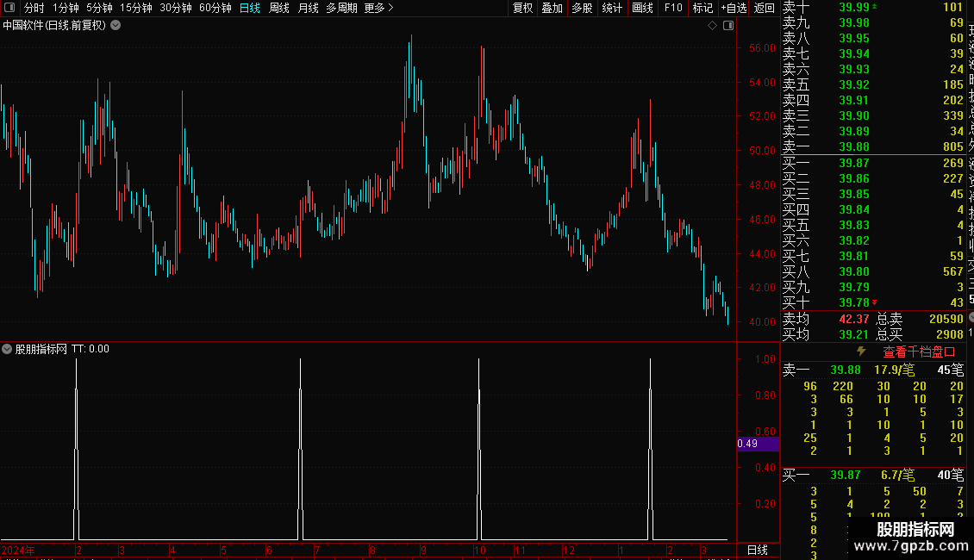
Task: Click the down arrow beside 买十 price
Action: tap(875, 302)
